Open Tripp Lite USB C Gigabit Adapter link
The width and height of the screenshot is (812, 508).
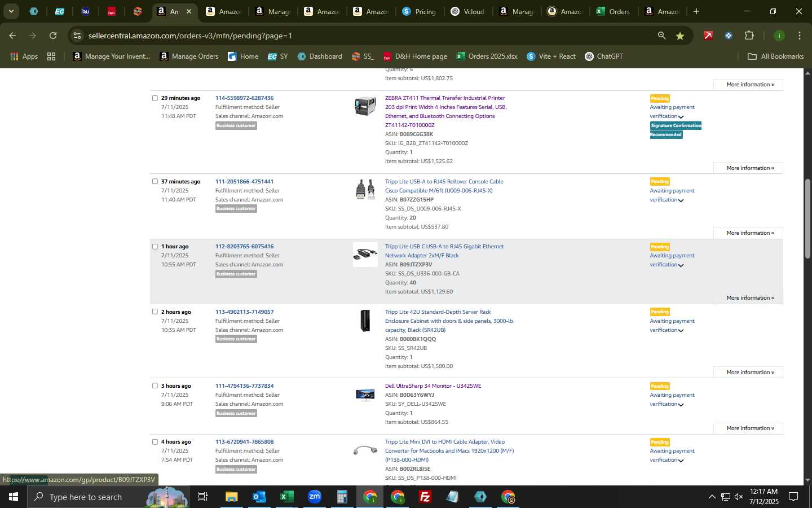tap(444, 251)
